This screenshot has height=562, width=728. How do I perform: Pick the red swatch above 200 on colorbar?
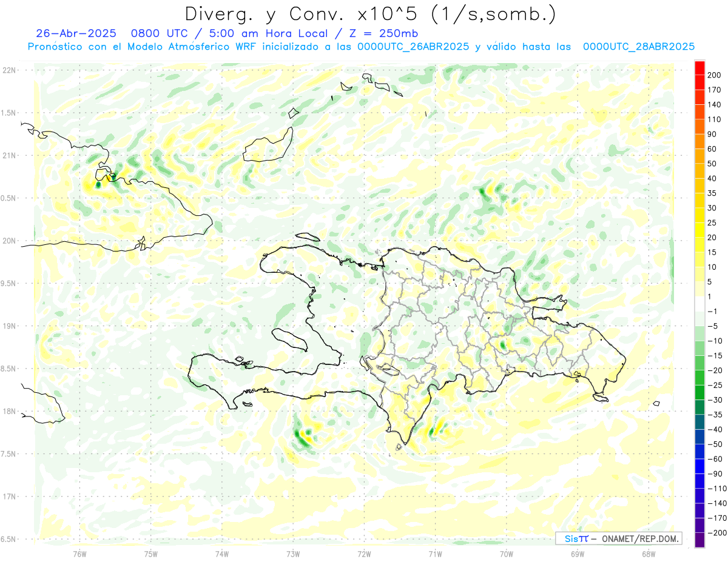pos(700,68)
